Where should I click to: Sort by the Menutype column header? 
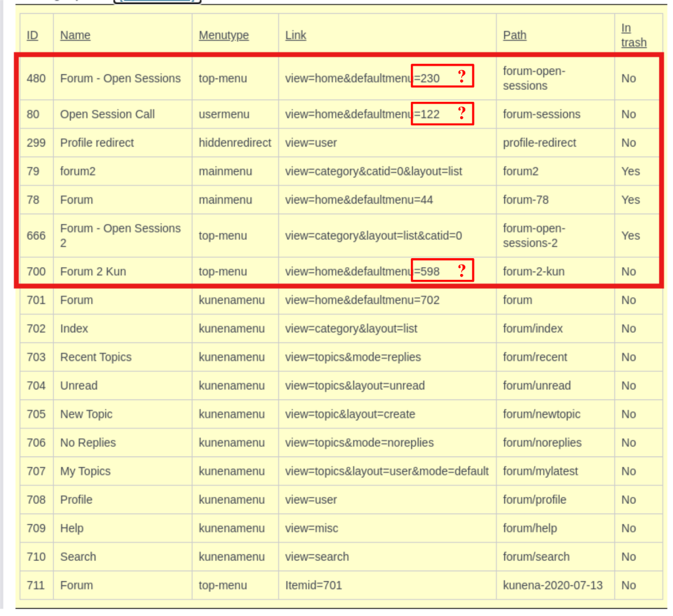point(223,35)
